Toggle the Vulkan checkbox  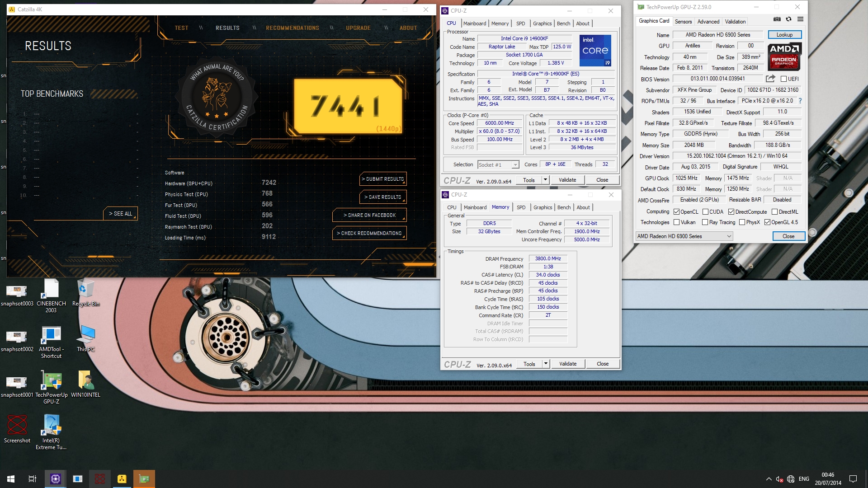[x=676, y=222]
